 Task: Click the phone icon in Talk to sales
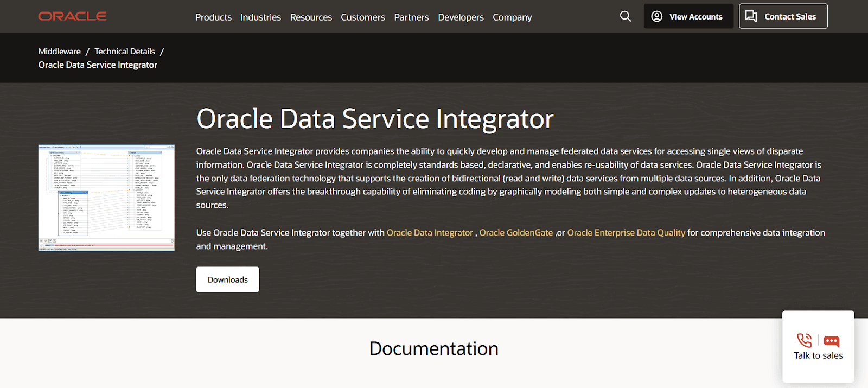pyautogui.click(x=805, y=340)
